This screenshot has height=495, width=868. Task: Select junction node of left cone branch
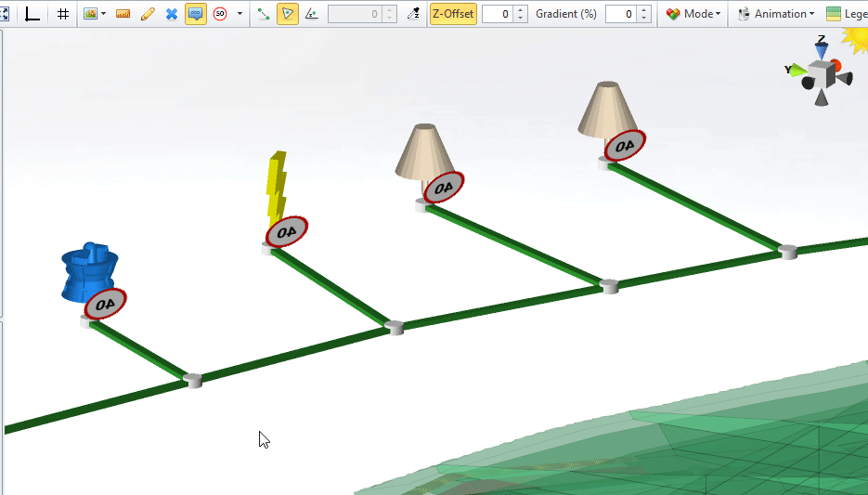(x=609, y=286)
